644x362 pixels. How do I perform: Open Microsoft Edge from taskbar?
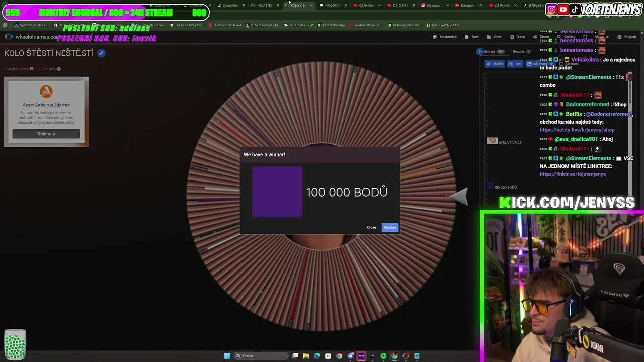pos(317,356)
